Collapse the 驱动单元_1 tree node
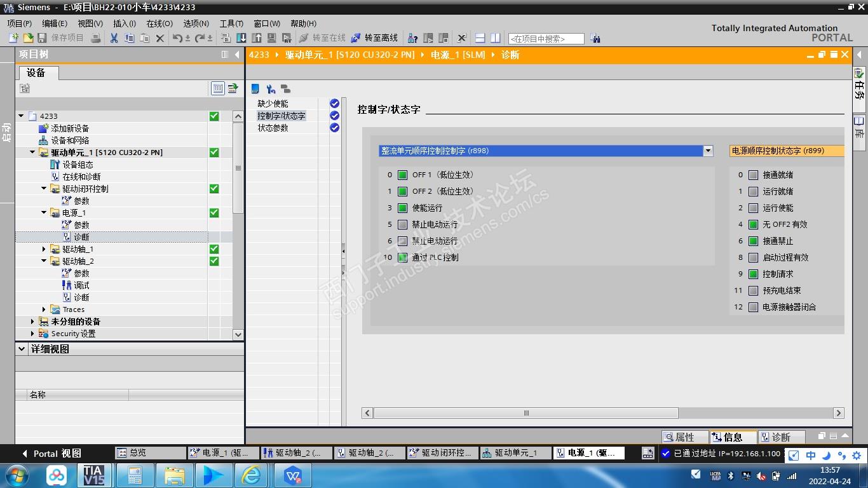 point(32,152)
